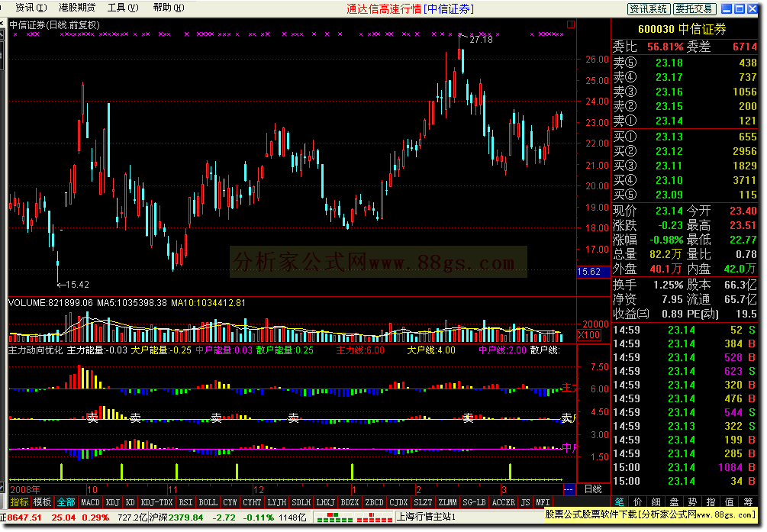
Task: Switch to the SG-LB indicator tab
Action: pyautogui.click(x=475, y=502)
